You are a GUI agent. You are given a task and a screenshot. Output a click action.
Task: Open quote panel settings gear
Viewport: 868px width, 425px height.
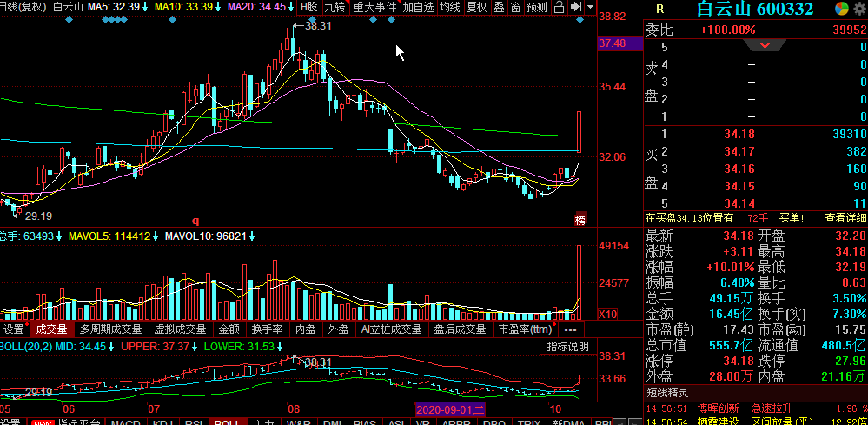point(859,9)
